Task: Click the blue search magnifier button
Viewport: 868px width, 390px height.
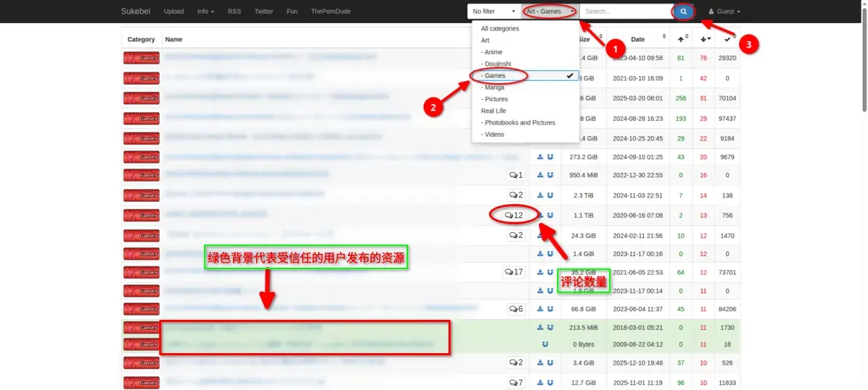Action: coord(684,12)
